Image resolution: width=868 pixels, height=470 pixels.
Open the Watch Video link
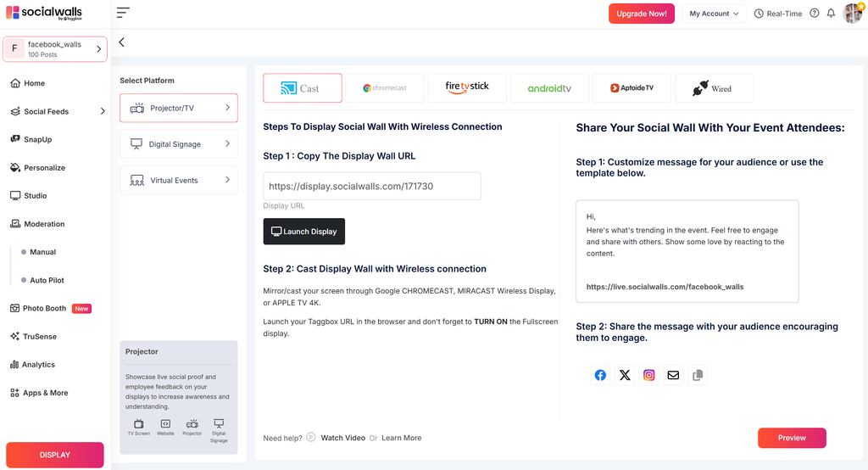pyautogui.click(x=343, y=438)
